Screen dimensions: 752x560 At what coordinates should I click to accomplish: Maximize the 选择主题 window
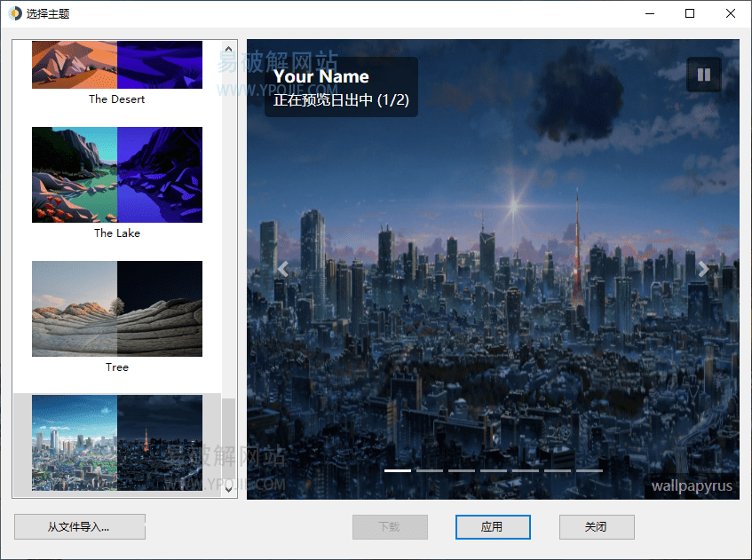690,13
